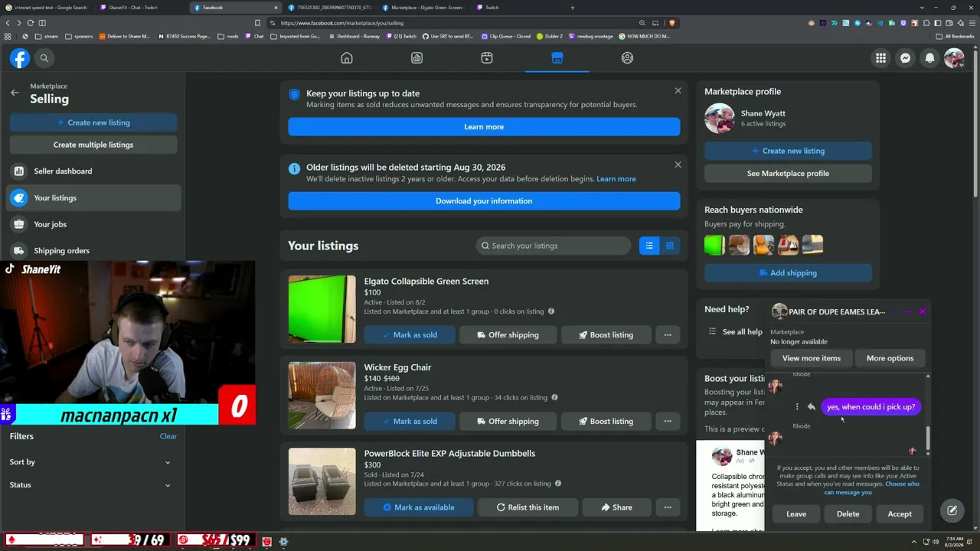The image size is (980, 551).
Task: Open more actions for Elgato Green Screen
Action: click(x=668, y=335)
